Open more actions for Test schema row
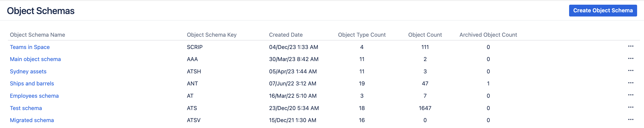The width and height of the screenshot is (644, 128). (x=630, y=107)
